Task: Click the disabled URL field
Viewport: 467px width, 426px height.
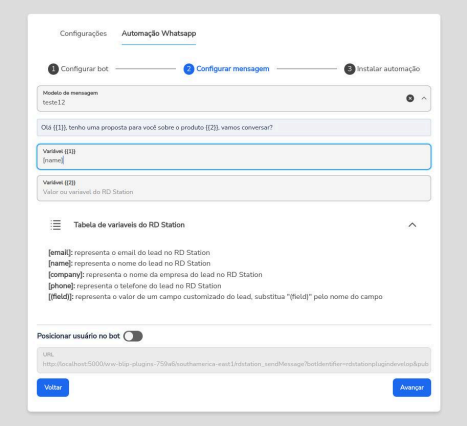Action: coord(234,360)
